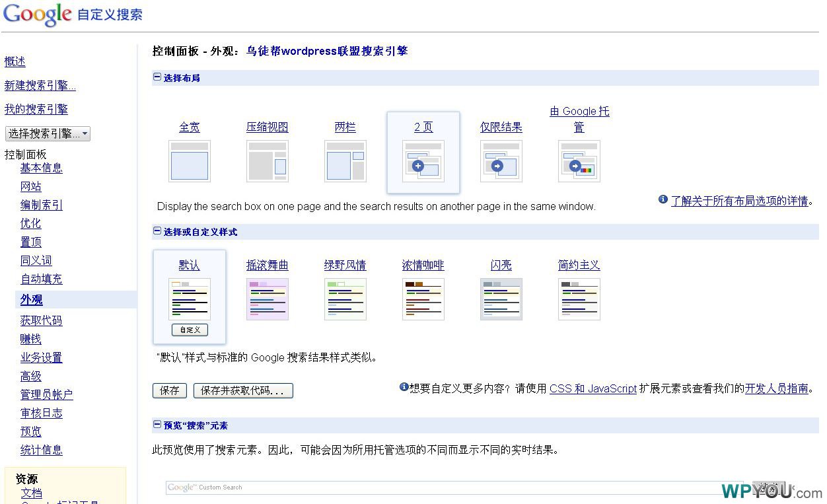Go to 获取代码 in control panel
The width and height of the screenshot is (827, 504).
[x=42, y=320]
